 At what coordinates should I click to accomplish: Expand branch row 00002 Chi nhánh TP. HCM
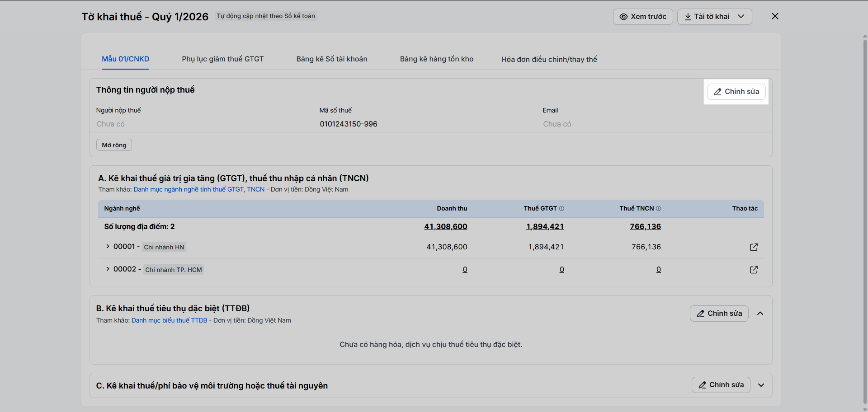pyautogui.click(x=108, y=269)
